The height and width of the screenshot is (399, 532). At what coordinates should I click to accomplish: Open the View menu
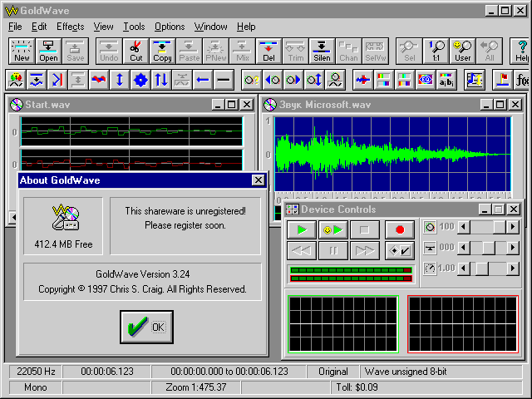(103, 27)
